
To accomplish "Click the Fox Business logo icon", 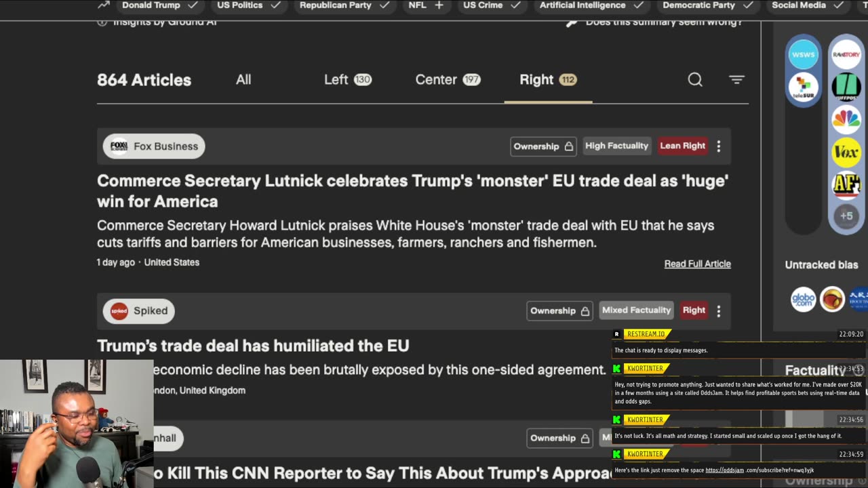I will point(119,146).
